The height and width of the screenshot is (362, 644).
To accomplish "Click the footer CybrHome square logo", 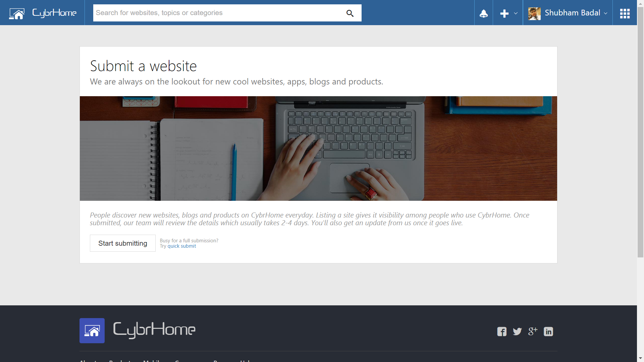I will tap(92, 330).
